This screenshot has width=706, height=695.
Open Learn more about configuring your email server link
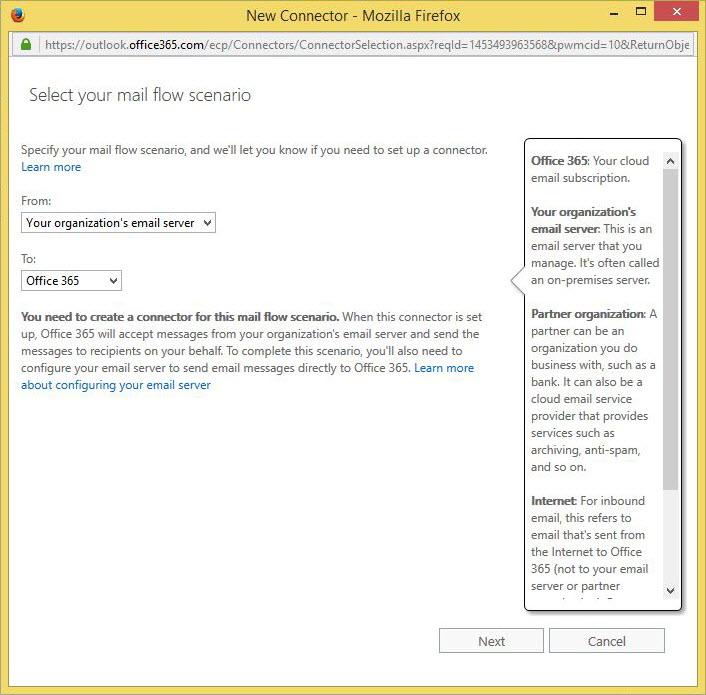click(248, 376)
